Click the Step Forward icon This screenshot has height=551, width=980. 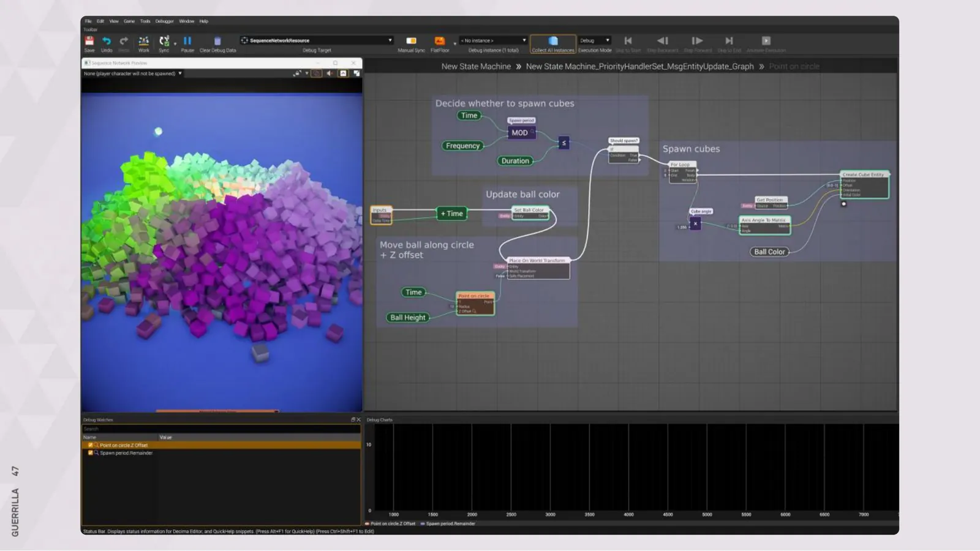coord(697,41)
